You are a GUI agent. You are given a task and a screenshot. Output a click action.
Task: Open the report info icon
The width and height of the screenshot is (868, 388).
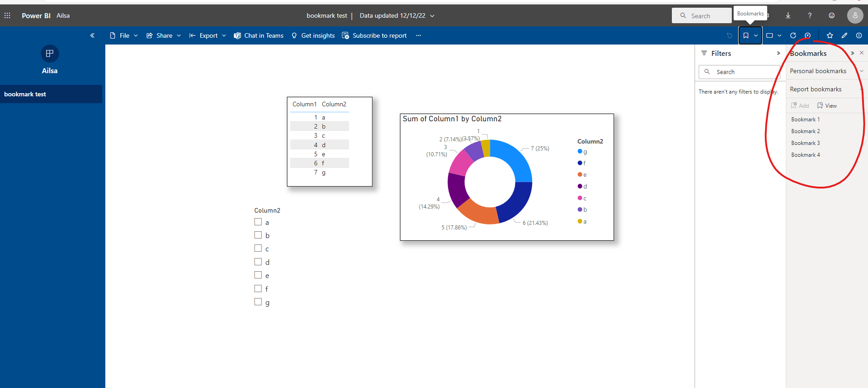(x=859, y=35)
